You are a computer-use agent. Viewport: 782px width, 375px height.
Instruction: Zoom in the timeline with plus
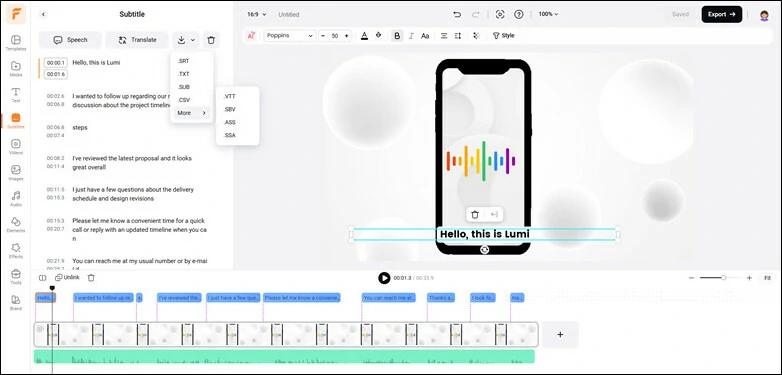tap(749, 278)
